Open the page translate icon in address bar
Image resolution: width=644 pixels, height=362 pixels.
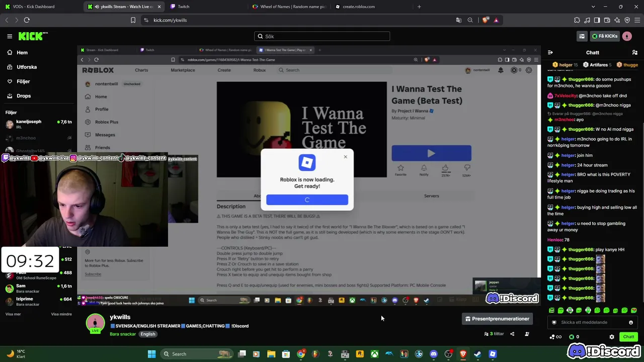[459, 20]
